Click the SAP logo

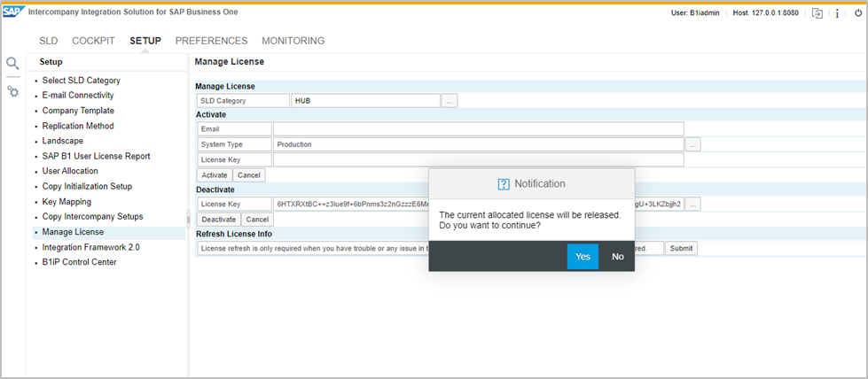(14, 12)
